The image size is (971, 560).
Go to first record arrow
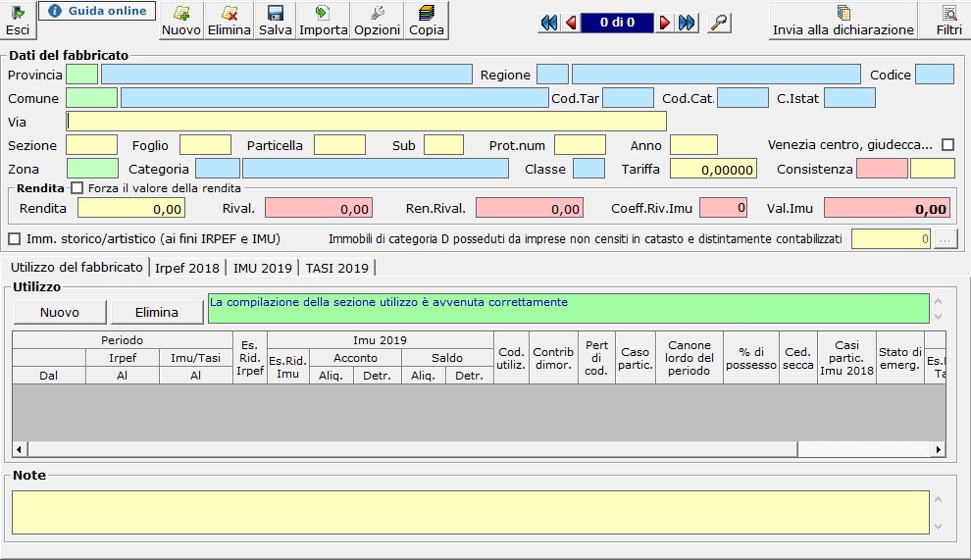click(548, 23)
